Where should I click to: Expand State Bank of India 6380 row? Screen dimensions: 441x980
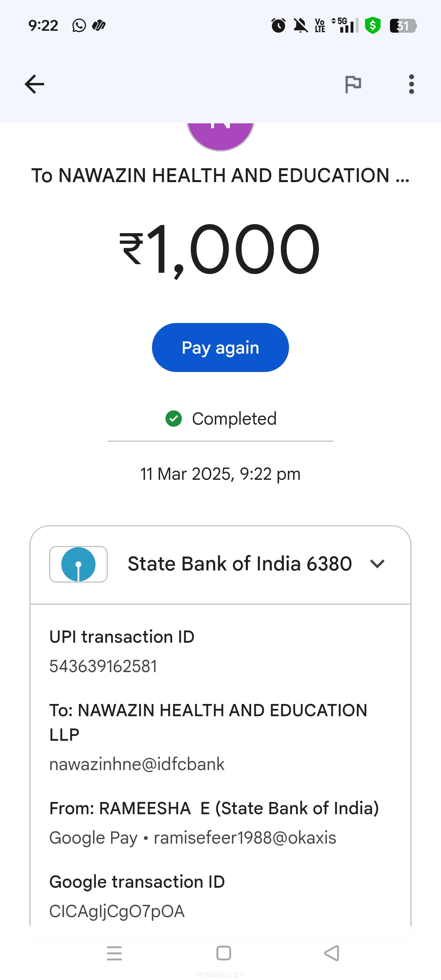[x=239, y=564]
